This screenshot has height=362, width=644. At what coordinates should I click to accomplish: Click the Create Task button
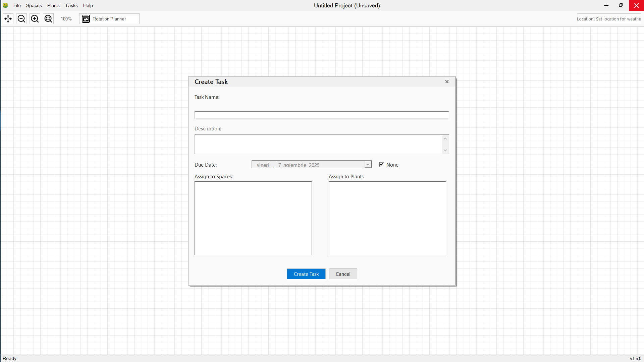[x=306, y=274]
